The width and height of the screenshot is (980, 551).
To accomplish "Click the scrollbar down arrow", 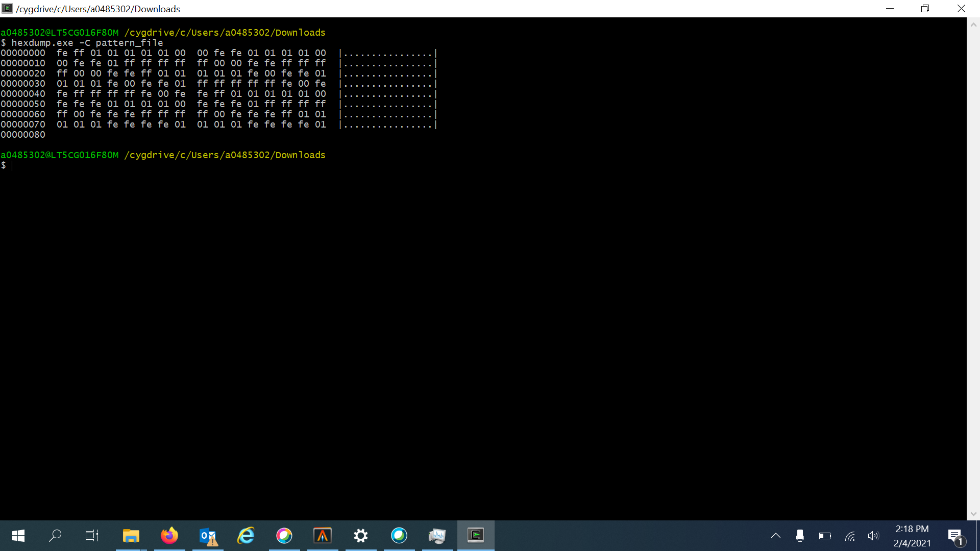I will click(x=973, y=514).
